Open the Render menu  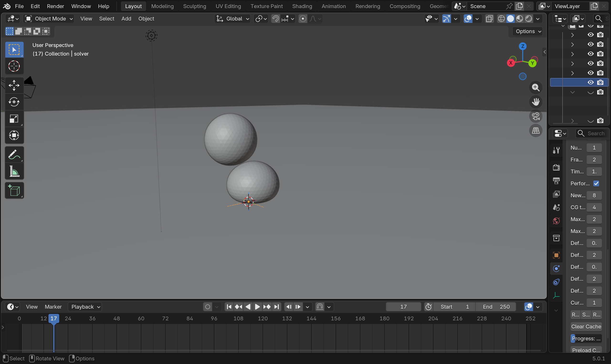point(55,6)
